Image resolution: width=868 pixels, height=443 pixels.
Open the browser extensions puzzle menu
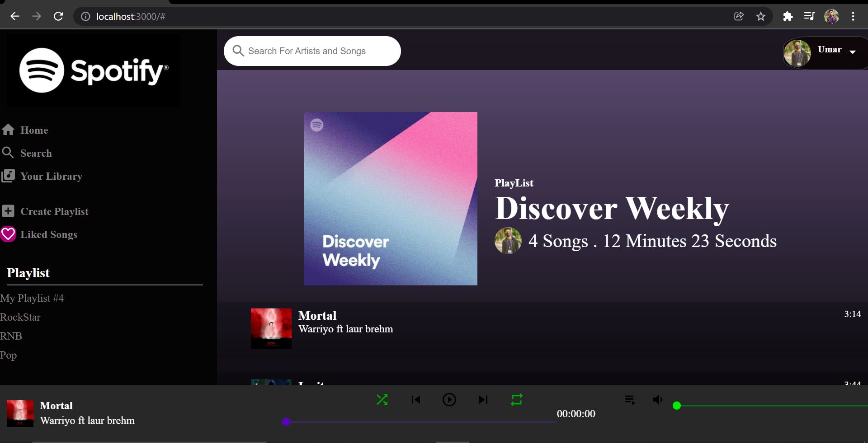tap(788, 16)
